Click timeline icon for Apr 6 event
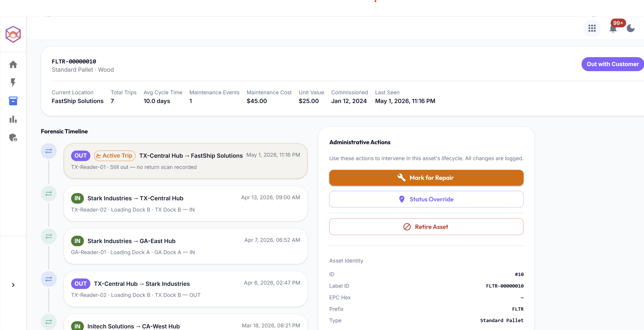This screenshot has height=330, width=644. (x=49, y=279)
